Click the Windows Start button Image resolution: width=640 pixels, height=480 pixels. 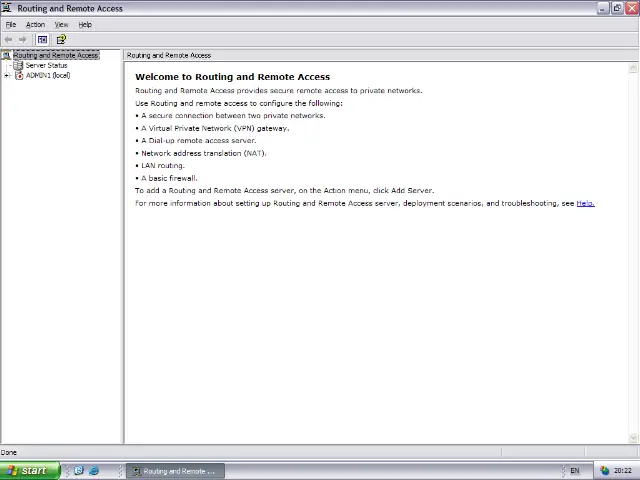(x=27, y=470)
